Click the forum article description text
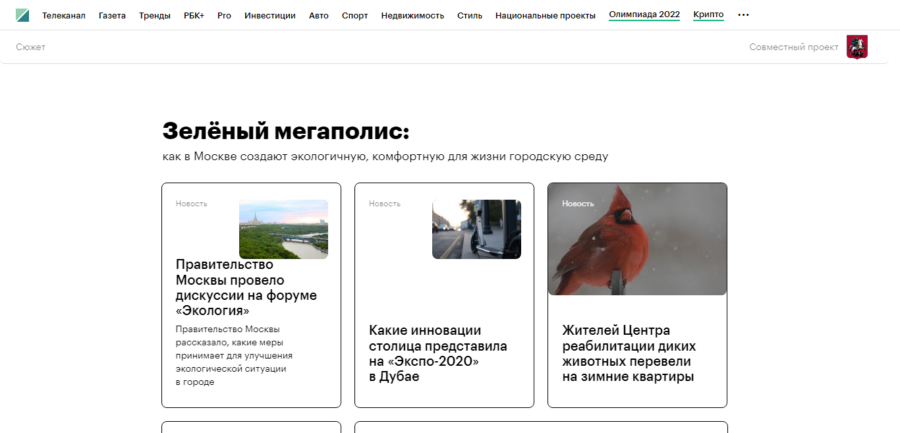Viewport: 900px width, 433px height. [234, 355]
